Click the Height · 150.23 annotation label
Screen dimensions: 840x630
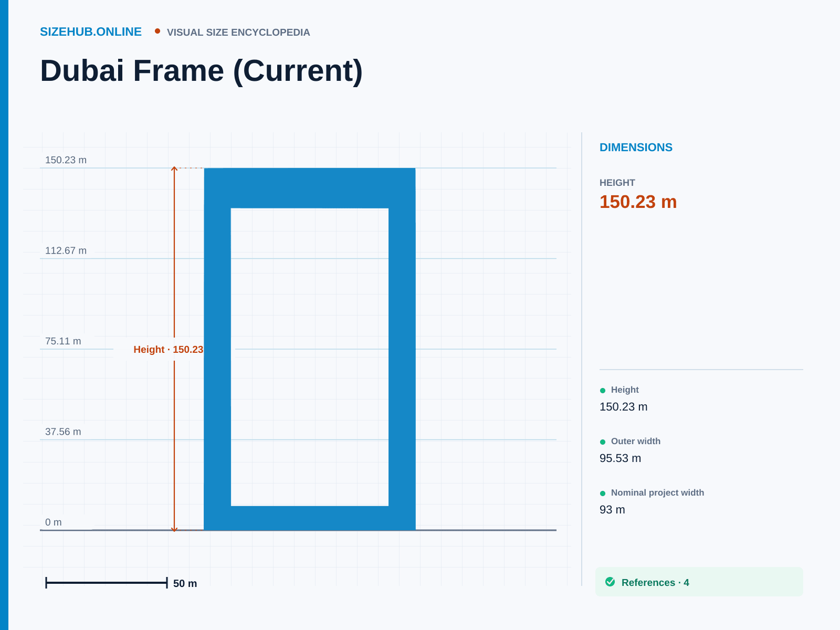[x=168, y=350]
